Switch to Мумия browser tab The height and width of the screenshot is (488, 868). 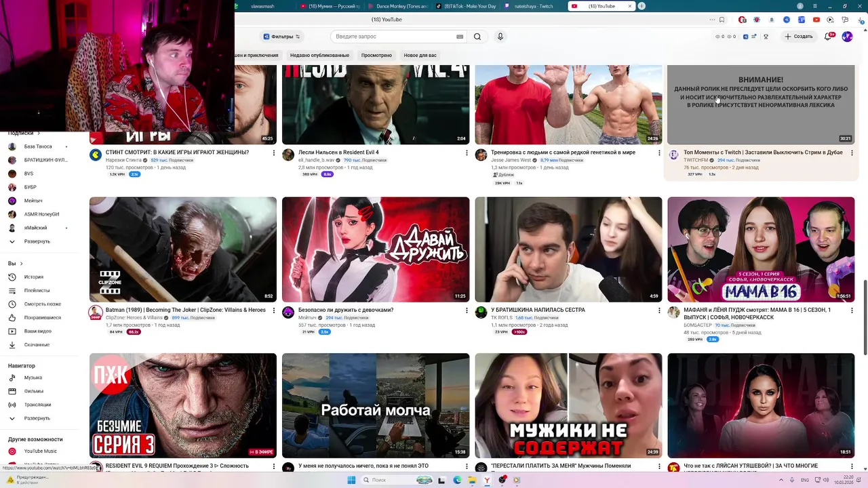[x=330, y=6]
